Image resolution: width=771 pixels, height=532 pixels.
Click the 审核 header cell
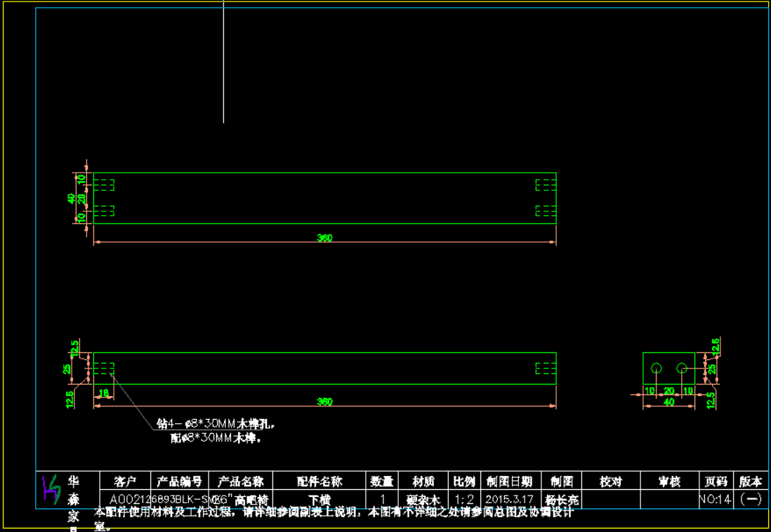coord(668,481)
